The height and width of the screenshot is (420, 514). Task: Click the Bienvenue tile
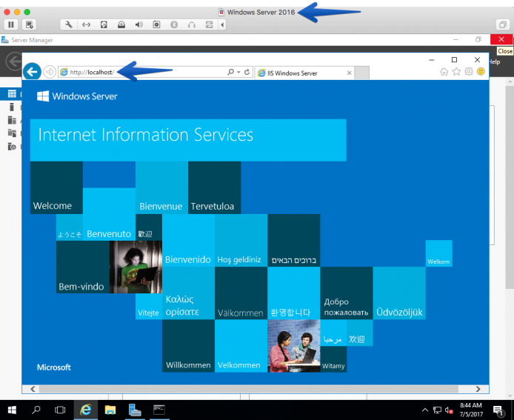click(x=162, y=187)
